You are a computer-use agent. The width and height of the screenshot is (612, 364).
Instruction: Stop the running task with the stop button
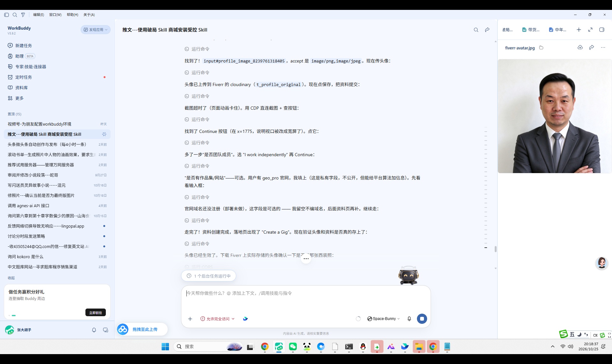422,318
